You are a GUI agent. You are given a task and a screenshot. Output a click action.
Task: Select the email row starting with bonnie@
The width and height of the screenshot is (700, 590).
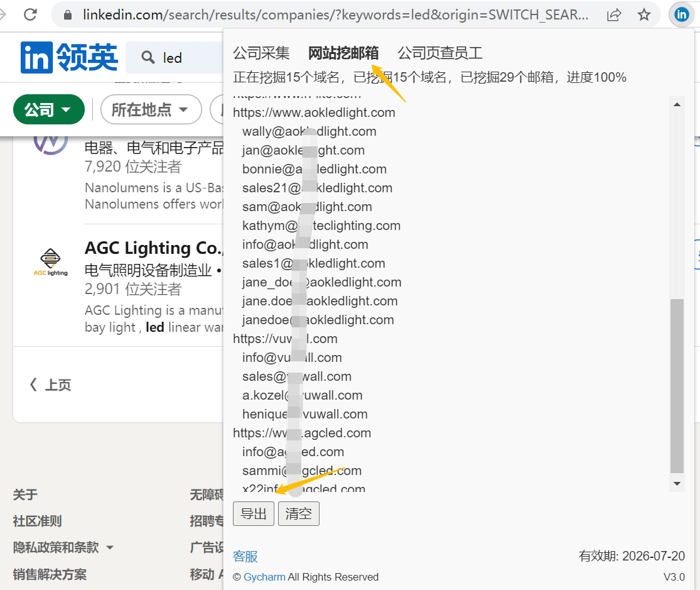coord(315,169)
